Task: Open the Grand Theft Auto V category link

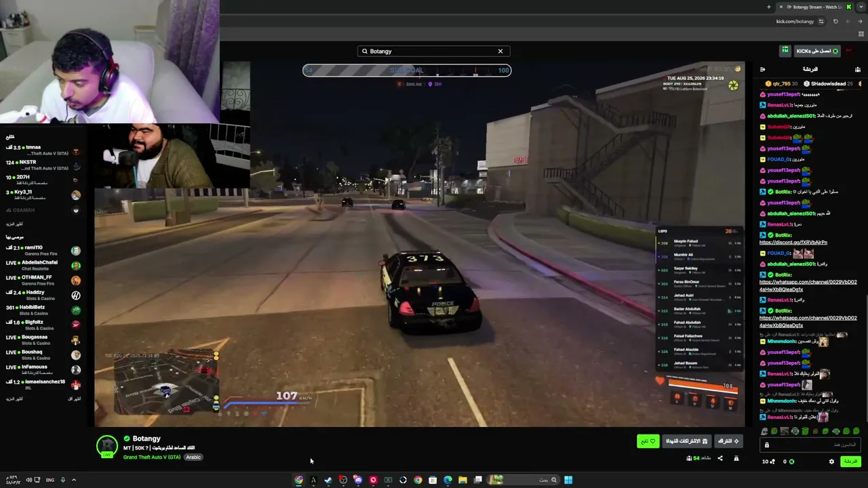Action: click(x=152, y=457)
